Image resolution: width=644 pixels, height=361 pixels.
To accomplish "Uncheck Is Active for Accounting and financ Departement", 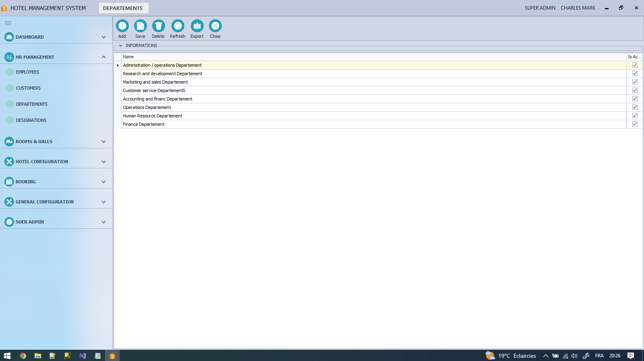I will coord(635,99).
